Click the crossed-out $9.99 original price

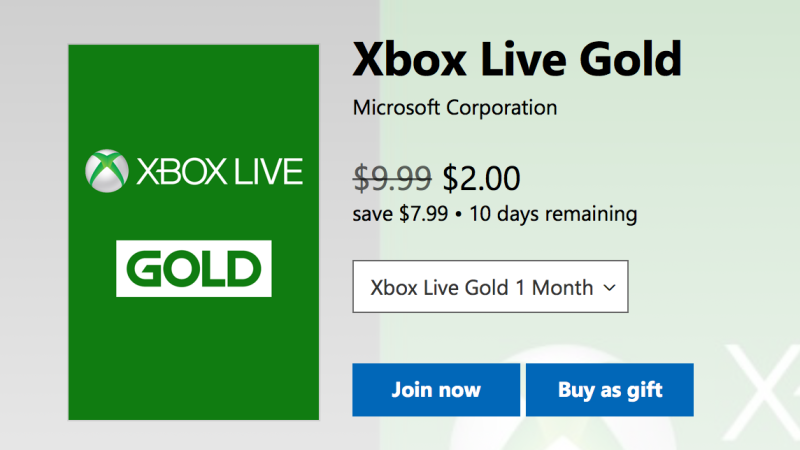tap(392, 178)
